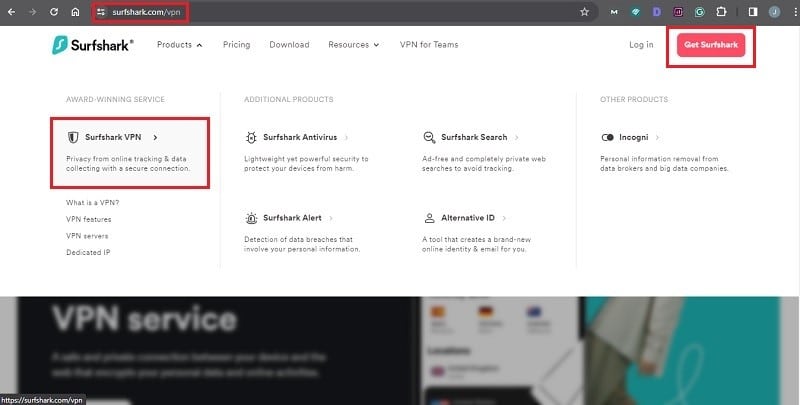The image size is (800, 405).
Task: Open VPN for Teams nav item
Action: click(429, 45)
